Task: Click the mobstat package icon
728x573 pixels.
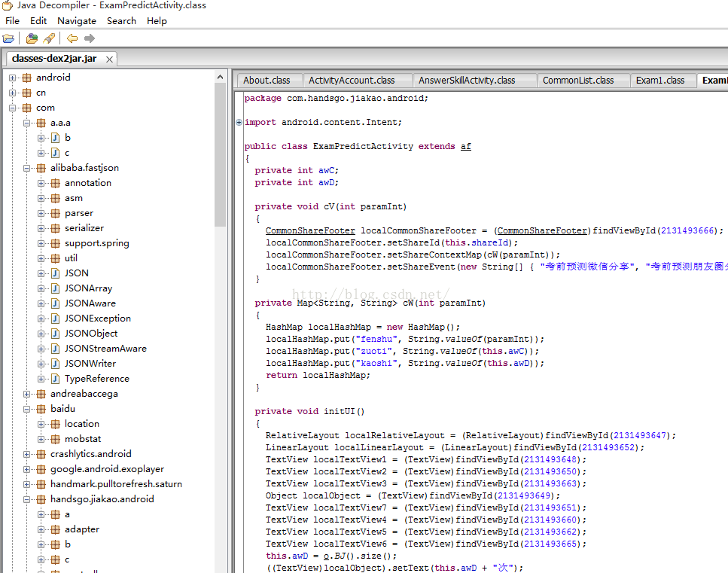Action: 55,439
